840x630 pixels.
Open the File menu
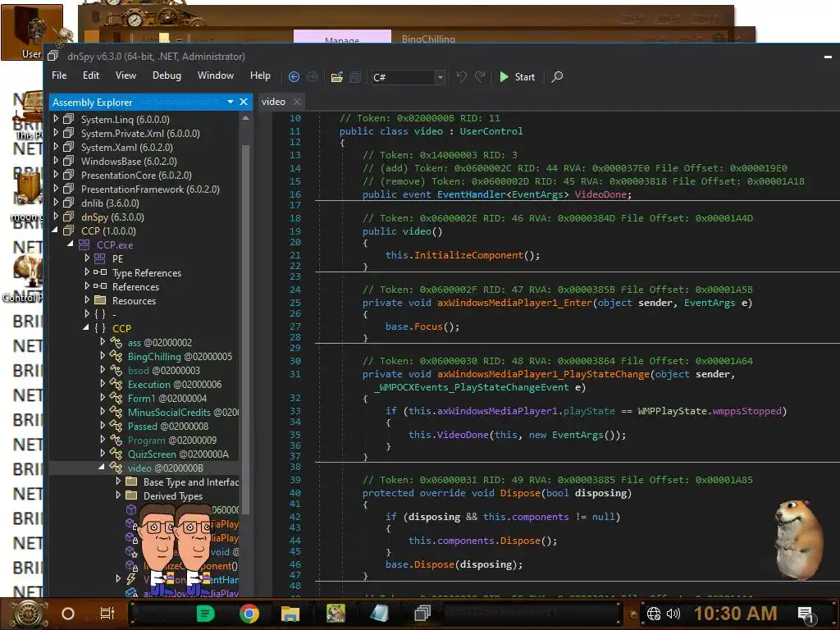point(59,75)
